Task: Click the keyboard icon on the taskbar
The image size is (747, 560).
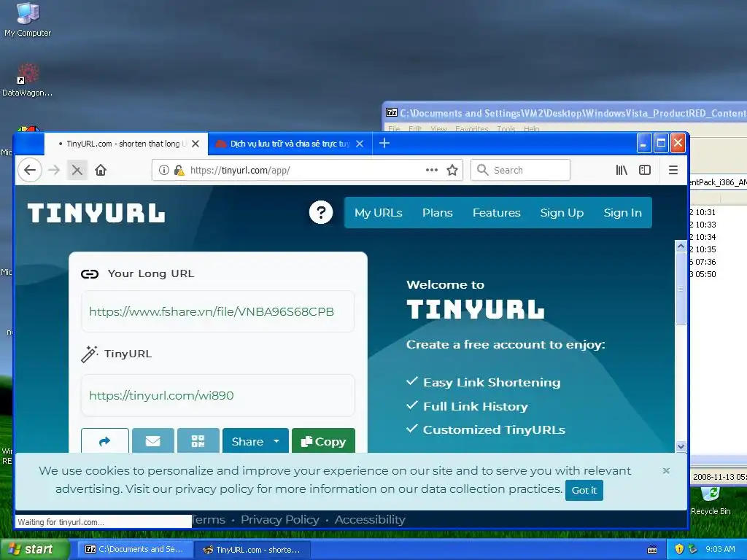Action: (652, 550)
